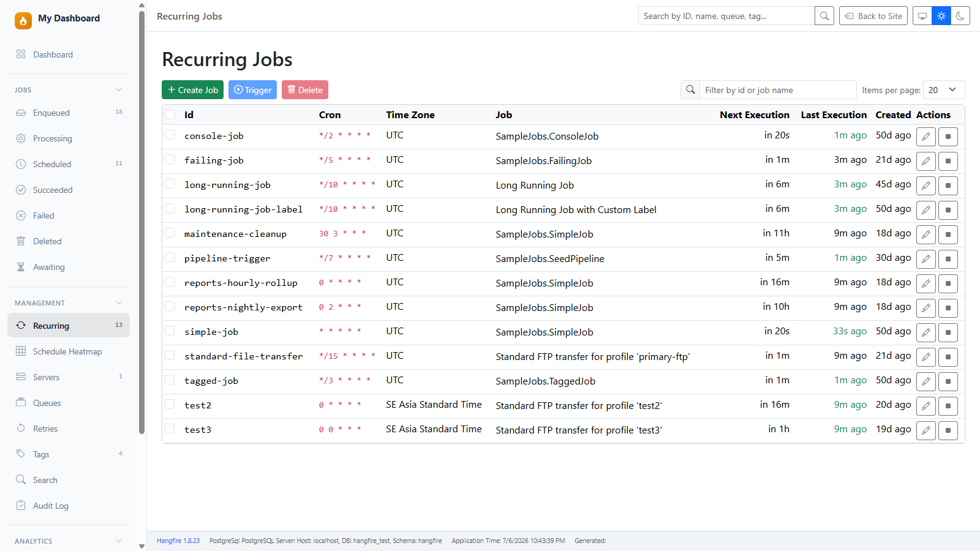The height and width of the screenshot is (551, 980).
Task: Stop console-job using square icon
Action: click(x=948, y=137)
